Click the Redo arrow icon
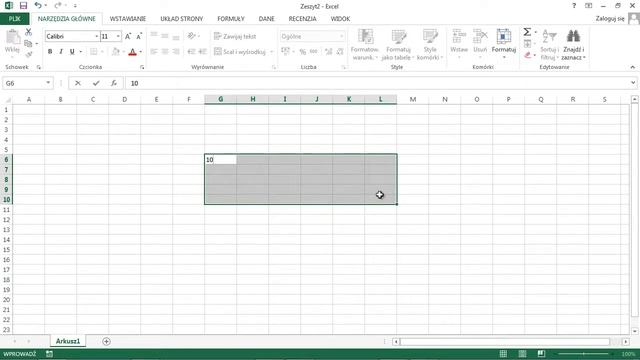The image size is (640, 360). (58, 5)
